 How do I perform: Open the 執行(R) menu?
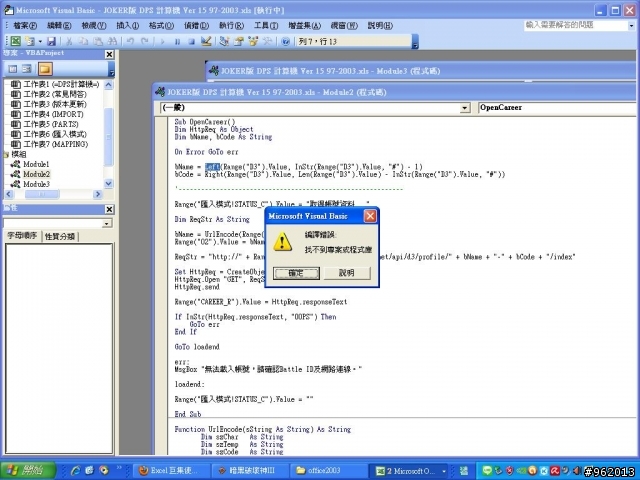tap(231, 26)
